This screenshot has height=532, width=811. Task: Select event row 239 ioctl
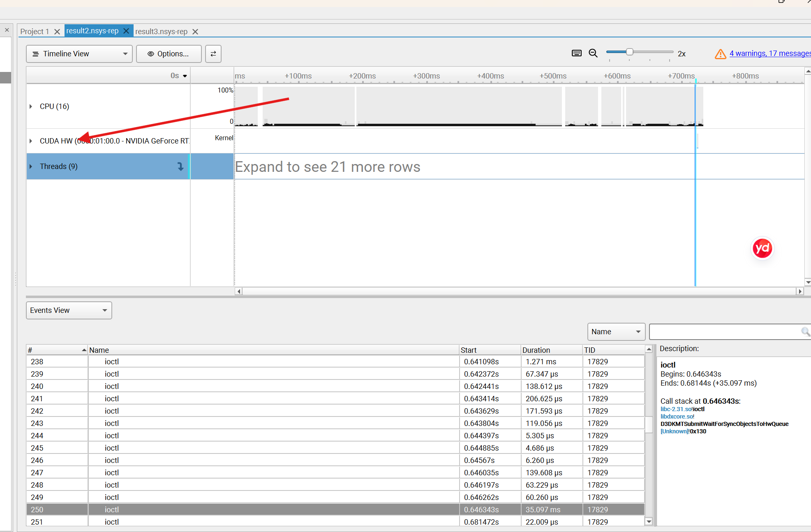(335, 374)
